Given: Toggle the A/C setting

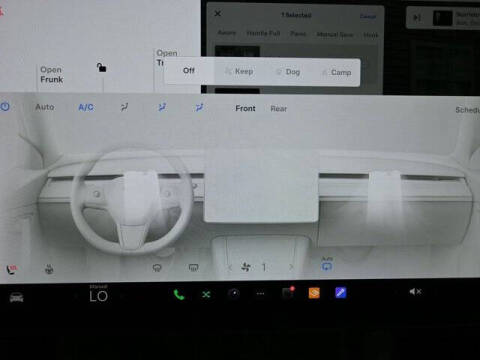Looking at the screenshot, I should coord(86,107).
